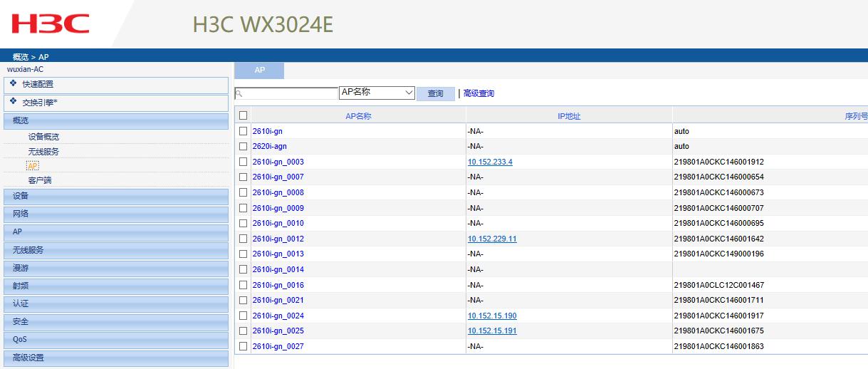Expand the QoS sidebar section

[116, 340]
